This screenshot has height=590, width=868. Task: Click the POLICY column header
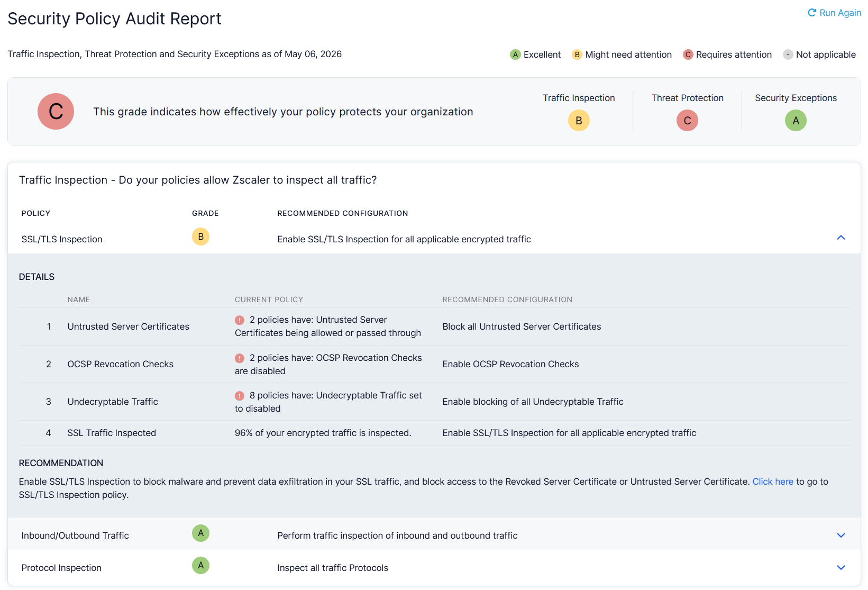[36, 213]
